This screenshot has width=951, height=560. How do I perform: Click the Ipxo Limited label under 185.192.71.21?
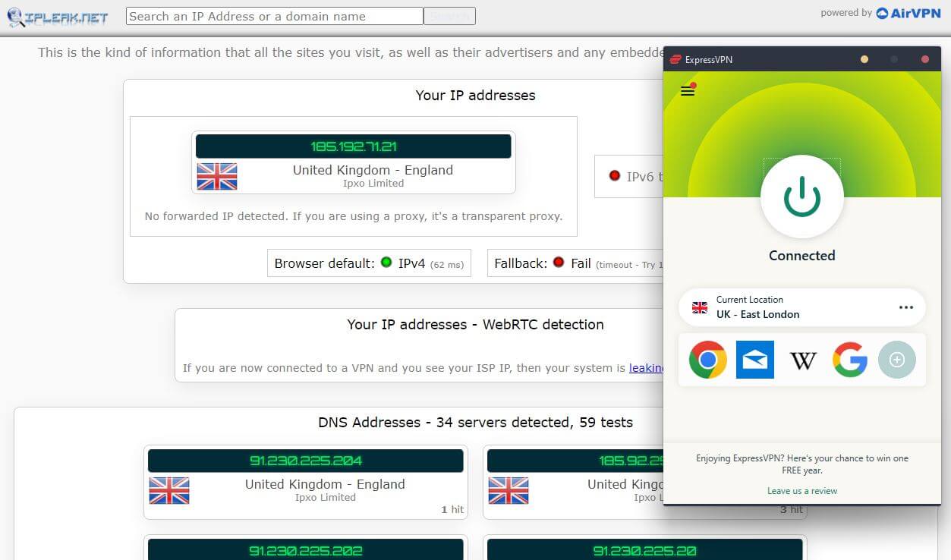click(373, 184)
